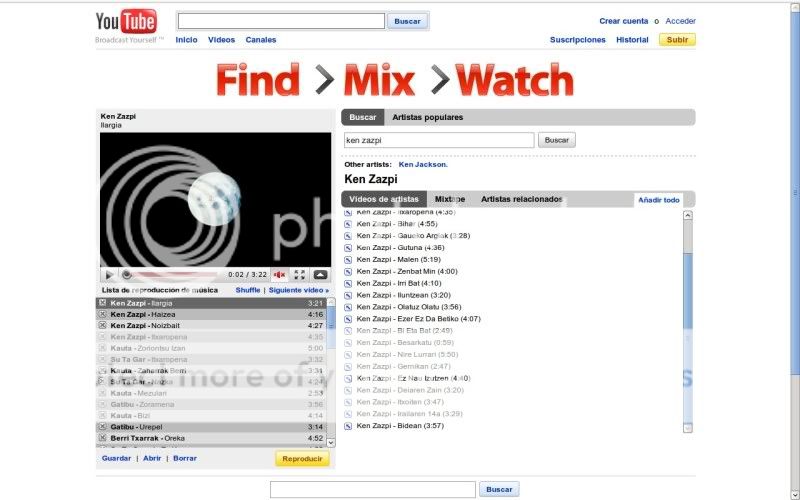Open the Artistas populares tab
Viewport: 800px width, 500px height.
(x=427, y=117)
